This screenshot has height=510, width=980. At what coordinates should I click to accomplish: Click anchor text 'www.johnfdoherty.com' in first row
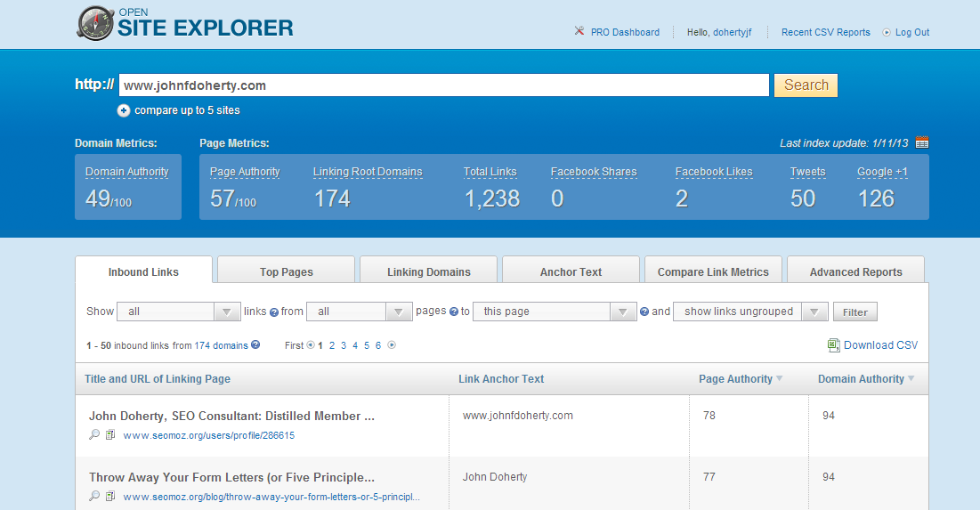(x=517, y=416)
